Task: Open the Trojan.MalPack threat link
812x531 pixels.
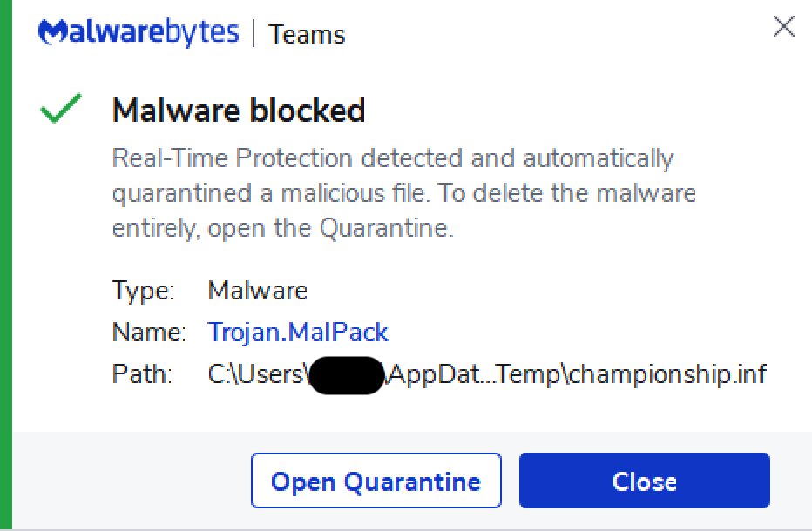Action: point(298,332)
